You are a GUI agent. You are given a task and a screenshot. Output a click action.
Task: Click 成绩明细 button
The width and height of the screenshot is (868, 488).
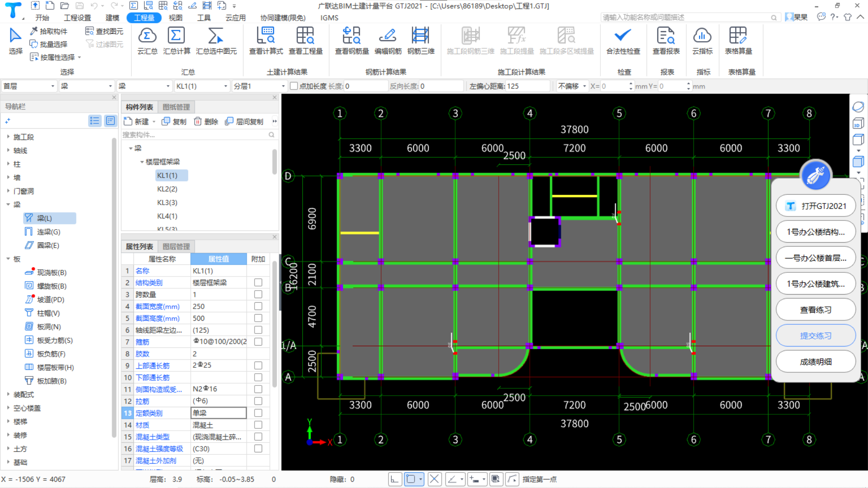[816, 362]
